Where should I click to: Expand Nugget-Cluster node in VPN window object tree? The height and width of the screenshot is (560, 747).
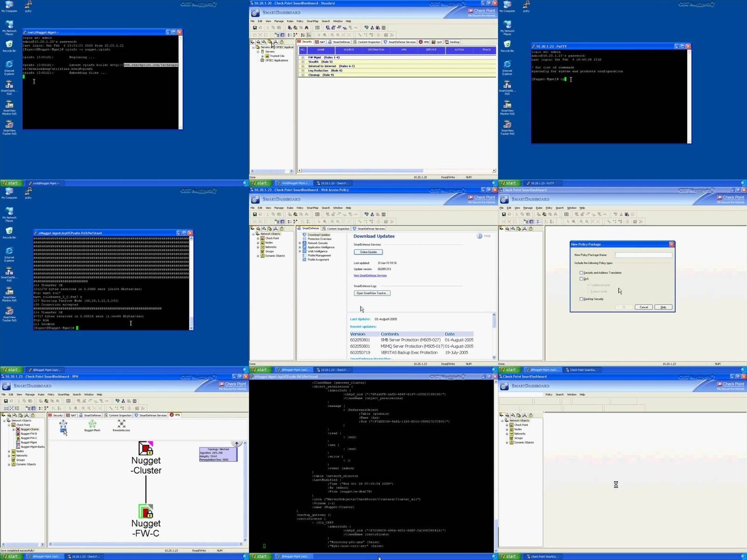pos(14,429)
